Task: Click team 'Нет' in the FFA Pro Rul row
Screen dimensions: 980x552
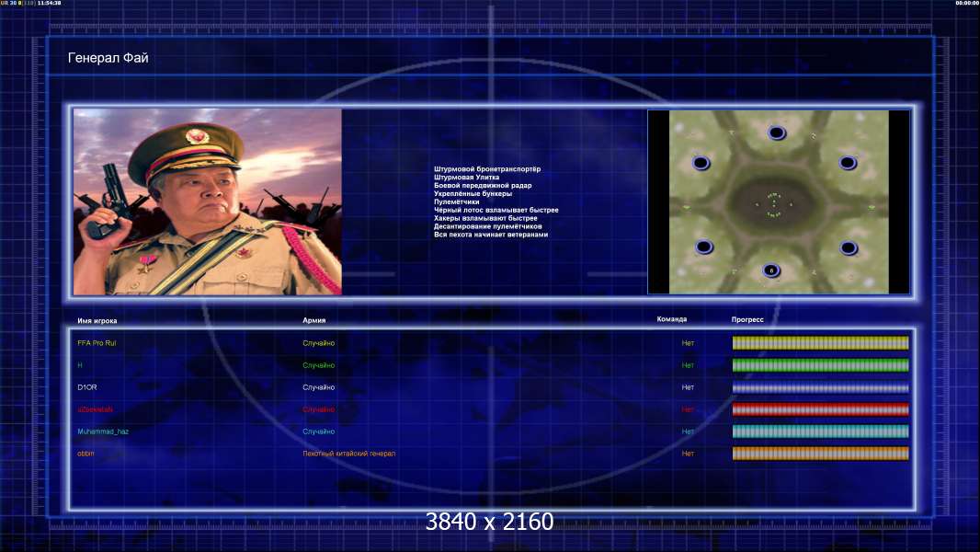Action: click(x=688, y=343)
